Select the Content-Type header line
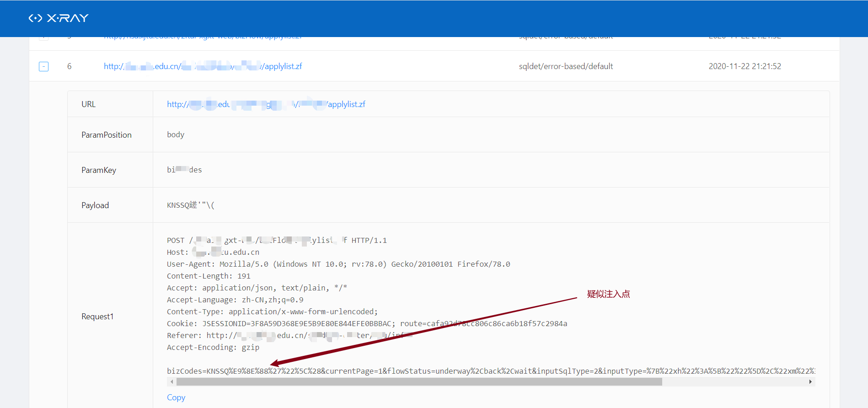The width and height of the screenshot is (868, 408). [x=273, y=311]
